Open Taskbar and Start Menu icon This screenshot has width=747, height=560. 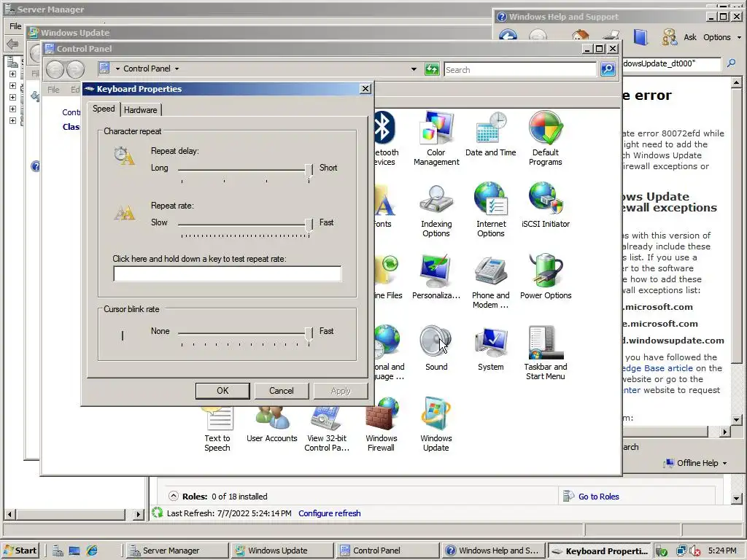click(x=546, y=352)
